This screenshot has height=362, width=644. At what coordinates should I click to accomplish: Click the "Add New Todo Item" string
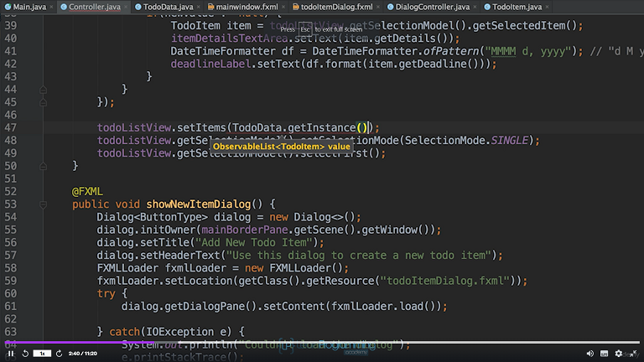(254, 242)
